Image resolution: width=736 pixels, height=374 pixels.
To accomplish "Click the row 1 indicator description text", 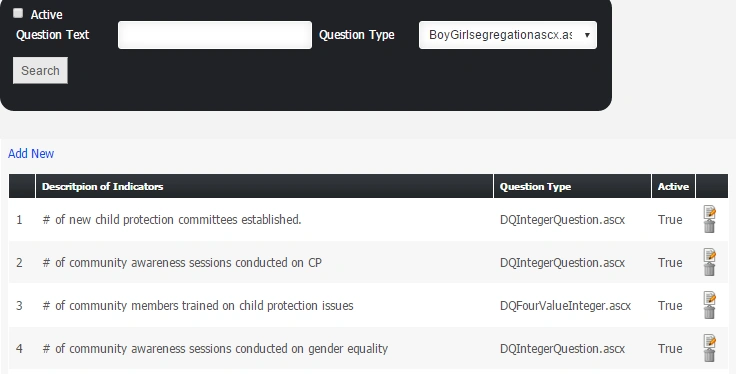I will point(172,220).
